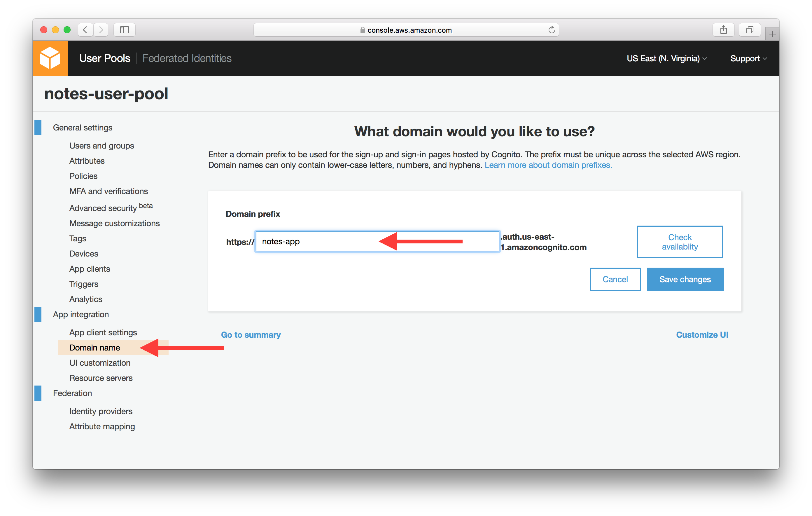The width and height of the screenshot is (812, 516).
Task: Open the Support dropdown menu
Action: point(748,58)
